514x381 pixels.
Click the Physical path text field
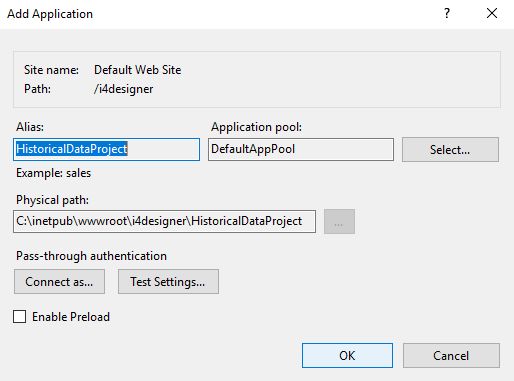164,221
